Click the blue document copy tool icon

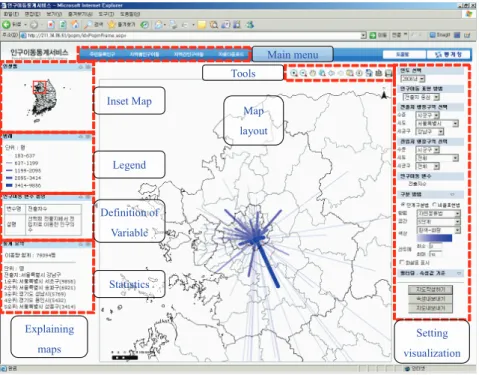pos(369,73)
